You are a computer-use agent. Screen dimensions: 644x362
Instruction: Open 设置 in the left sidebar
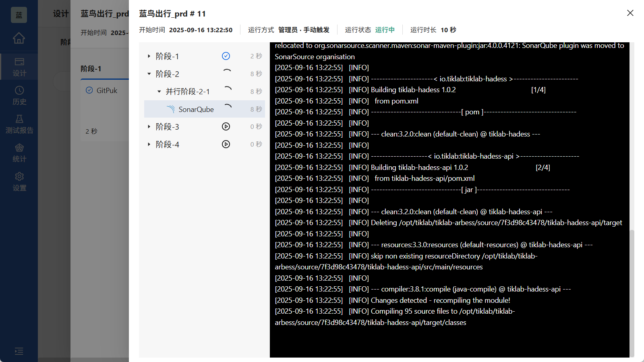19,182
